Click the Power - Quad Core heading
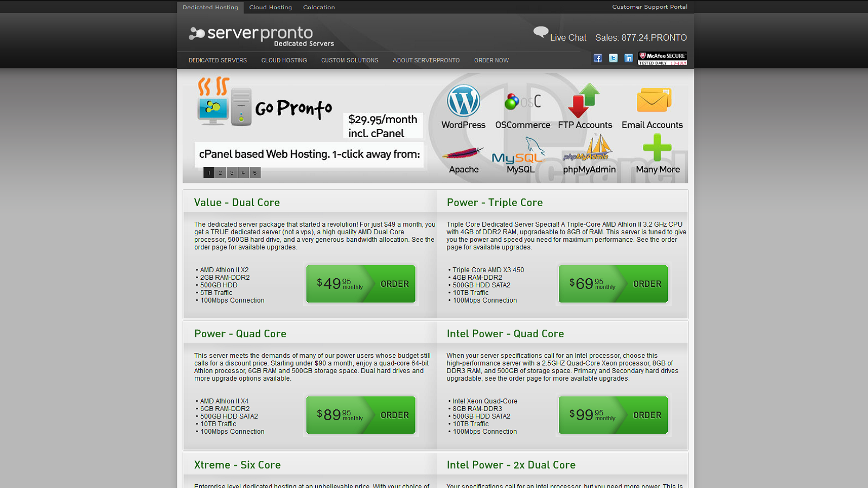 pyautogui.click(x=240, y=333)
